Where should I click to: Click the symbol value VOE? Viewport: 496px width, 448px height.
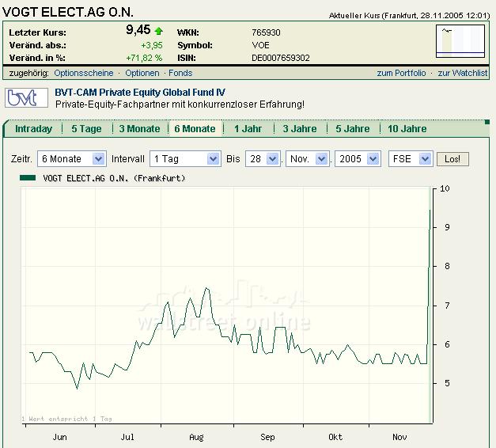pos(260,45)
